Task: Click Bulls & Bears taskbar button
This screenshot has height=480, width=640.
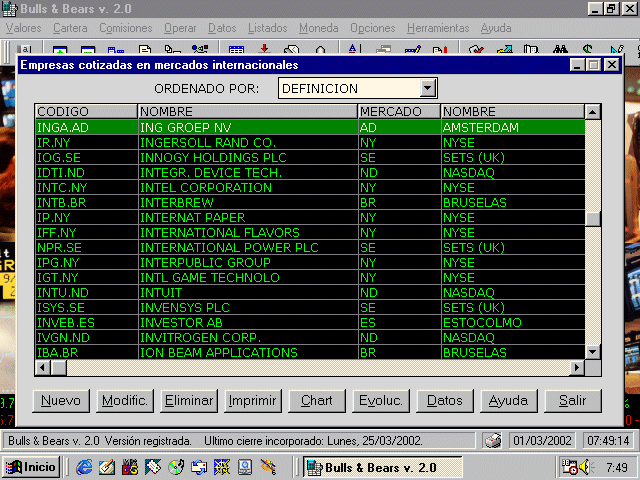Action: point(382,467)
